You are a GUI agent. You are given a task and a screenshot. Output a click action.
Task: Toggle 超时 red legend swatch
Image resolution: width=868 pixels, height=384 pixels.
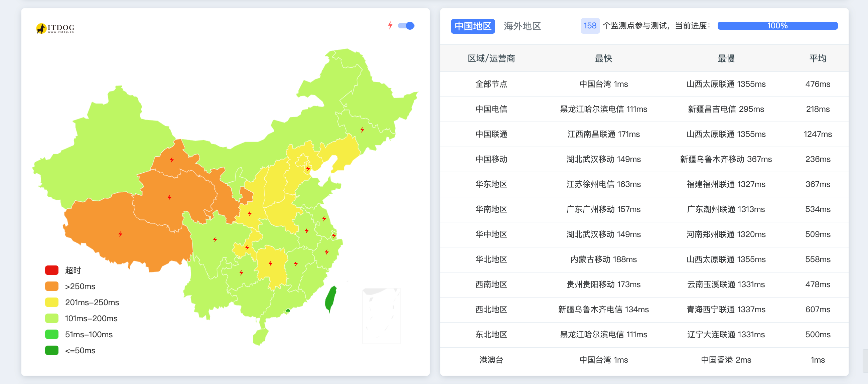click(x=52, y=270)
